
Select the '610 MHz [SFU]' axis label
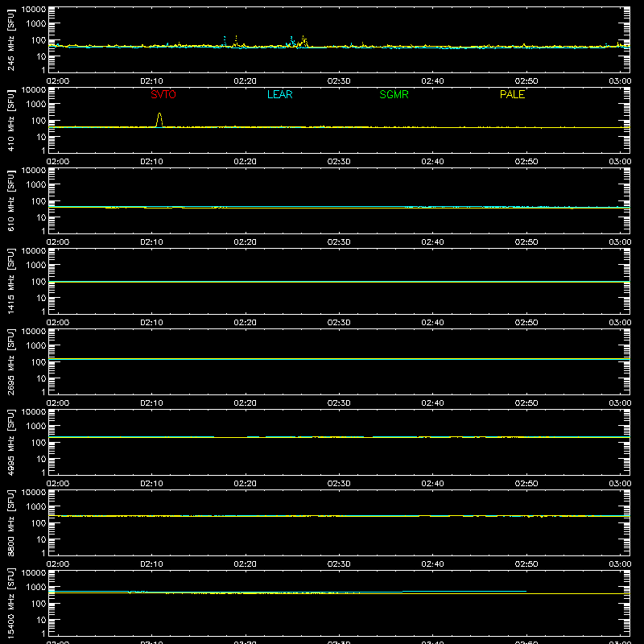[10, 200]
